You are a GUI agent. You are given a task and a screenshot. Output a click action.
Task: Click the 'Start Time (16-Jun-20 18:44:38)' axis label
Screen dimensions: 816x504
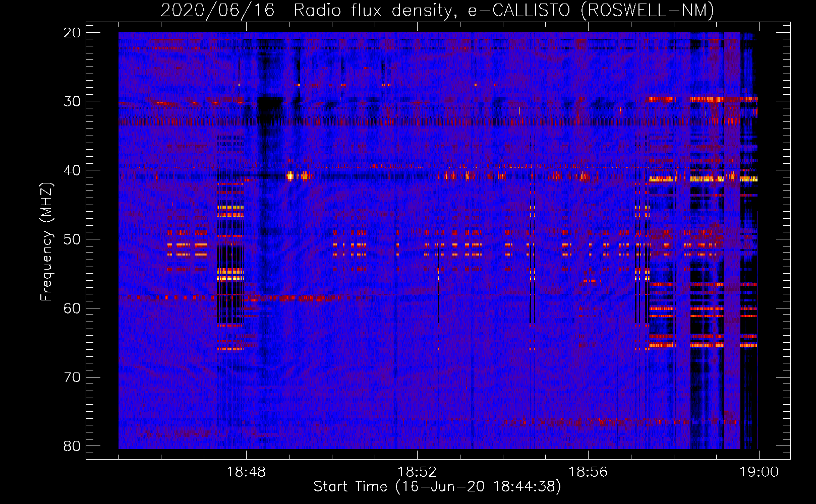437,487
